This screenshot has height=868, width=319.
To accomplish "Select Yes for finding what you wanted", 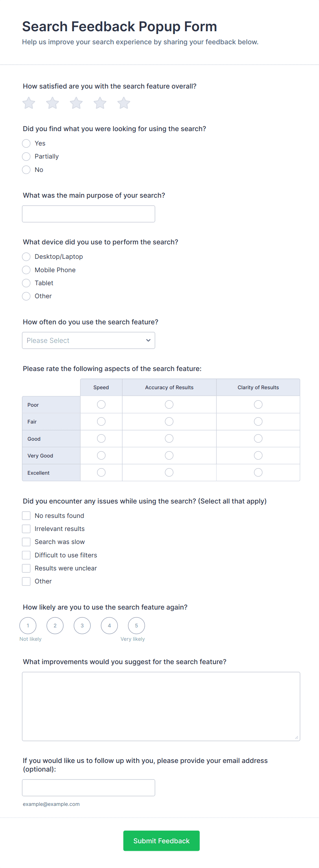I will click(26, 143).
